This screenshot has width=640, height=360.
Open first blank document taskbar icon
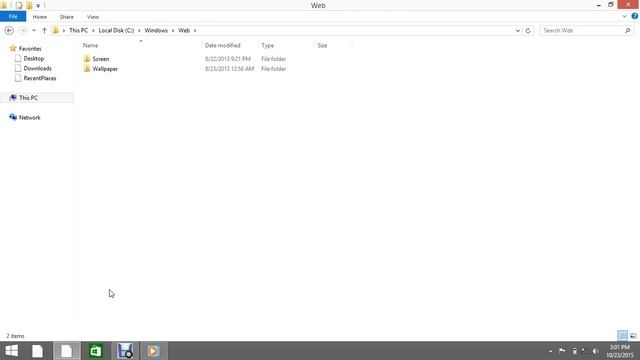[37, 351]
